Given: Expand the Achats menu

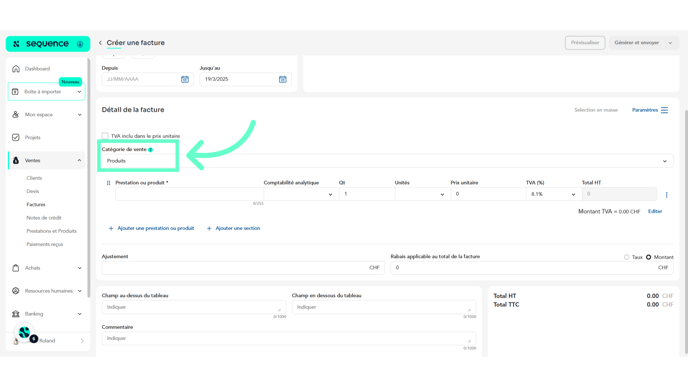Looking at the screenshot, I should [x=79, y=268].
